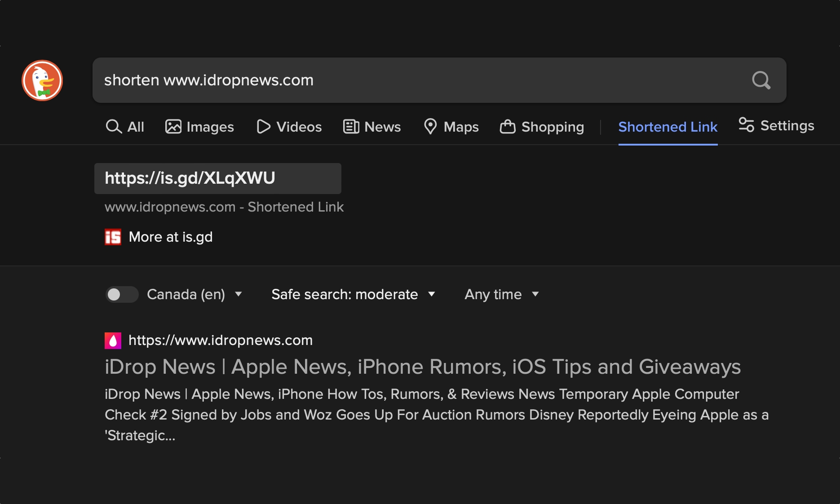Click the shortened URL https://is.gd/XLqXWU box
Viewport: 840px width, 504px height.
(218, 178)
